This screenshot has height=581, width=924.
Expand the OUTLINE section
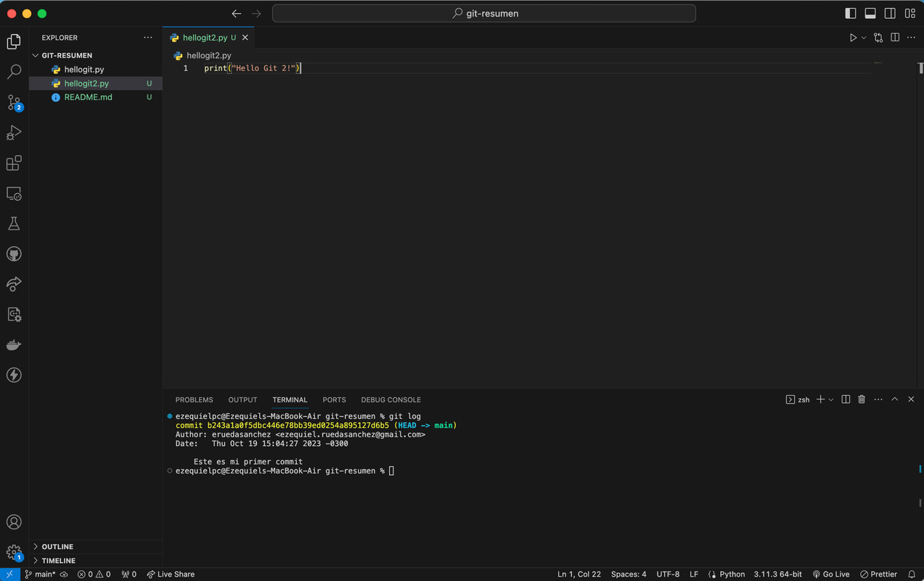96,546
